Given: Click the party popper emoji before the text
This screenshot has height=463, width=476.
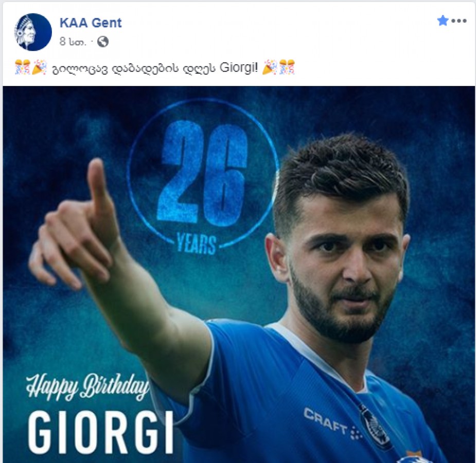Looking at the screenshot, I should click(40, 67).
